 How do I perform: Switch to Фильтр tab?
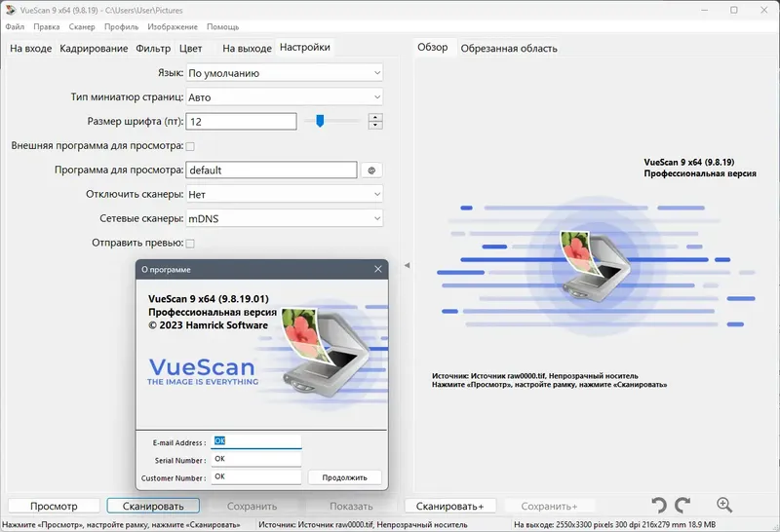coord(153,48)
